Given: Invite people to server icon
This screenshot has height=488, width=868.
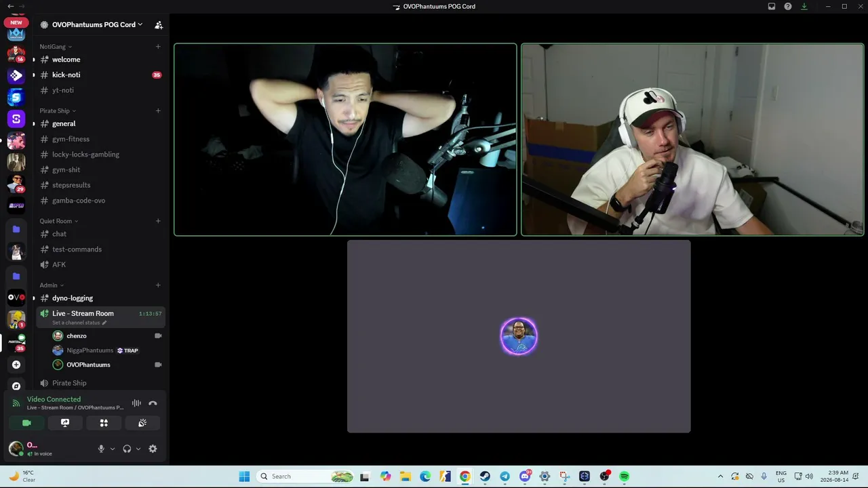Looking at the screenshot, I should [159, 24].
